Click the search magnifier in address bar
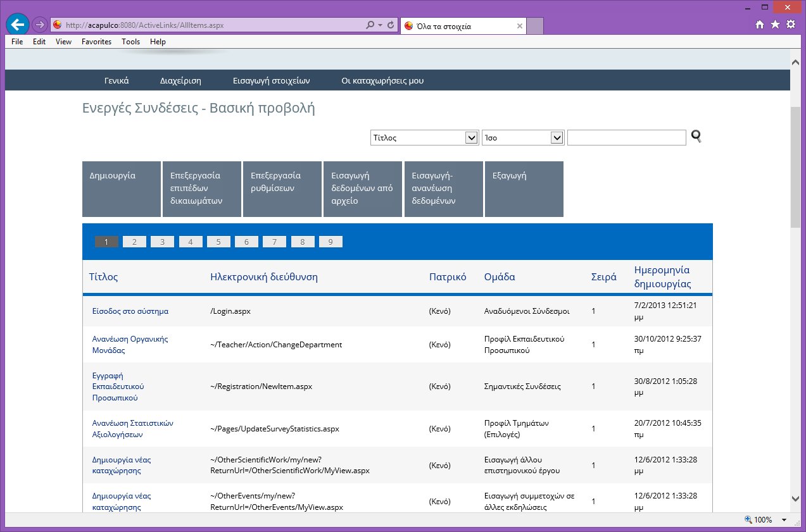The width and height of the screenshot is (806, 532). tap(370, 25)
